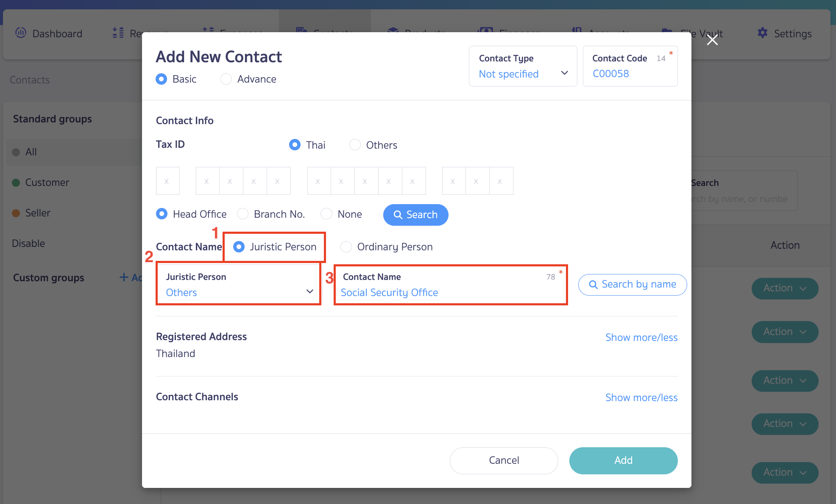Click the Expenses arrows icon
Screen dimensions: 836x504
(207, 31)
